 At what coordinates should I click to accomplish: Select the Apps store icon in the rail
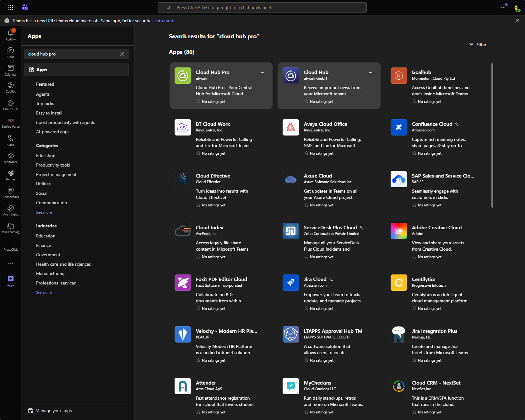click(11, 281)
